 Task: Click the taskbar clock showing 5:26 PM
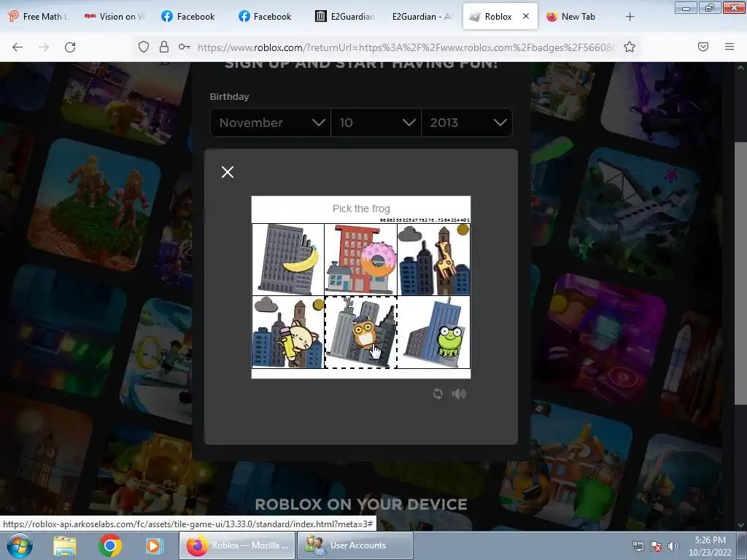[710, 546]
